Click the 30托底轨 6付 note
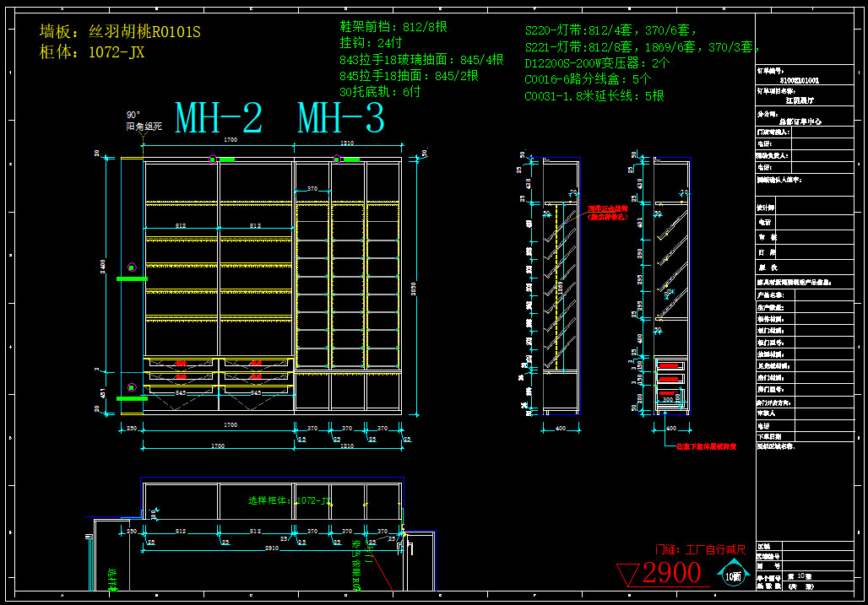The image size is (868, 605). 379,91
